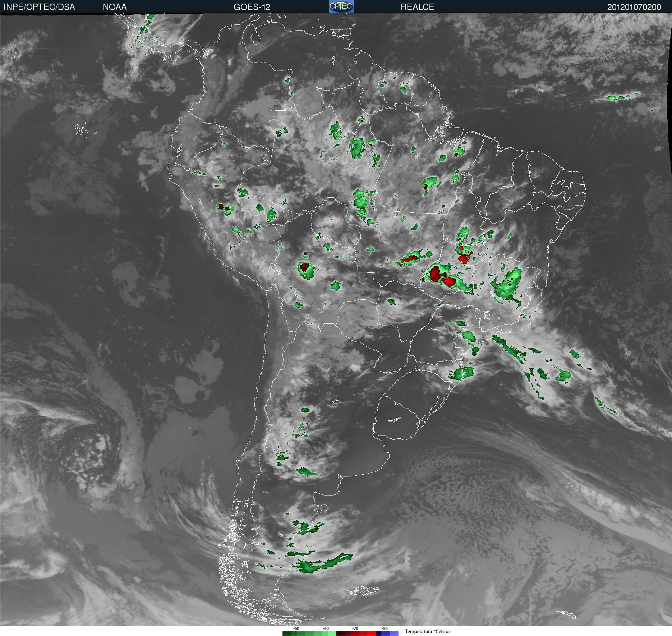672x636 pixels.
Task: Click the darkest green swatch in the legend
Action: point(287,633)
